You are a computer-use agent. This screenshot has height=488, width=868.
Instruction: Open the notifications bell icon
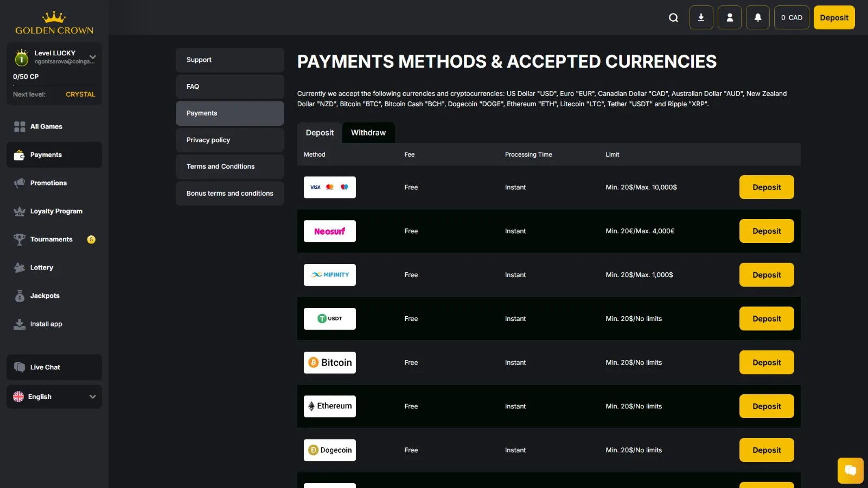pos(758,18)
